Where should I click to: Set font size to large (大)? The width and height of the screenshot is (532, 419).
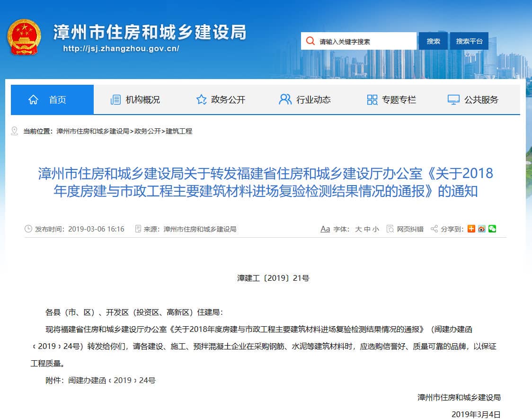click(358, 229)
